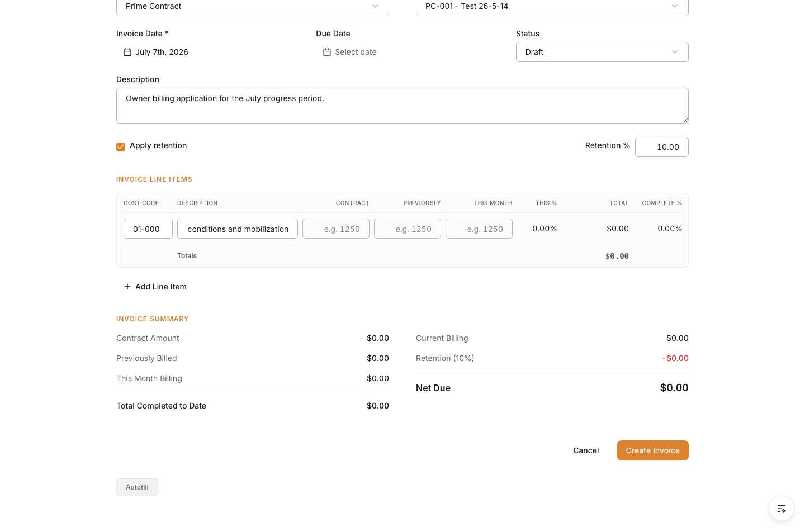
Task: Click the plus icon for Add Line Item
Action: point(127,287)
